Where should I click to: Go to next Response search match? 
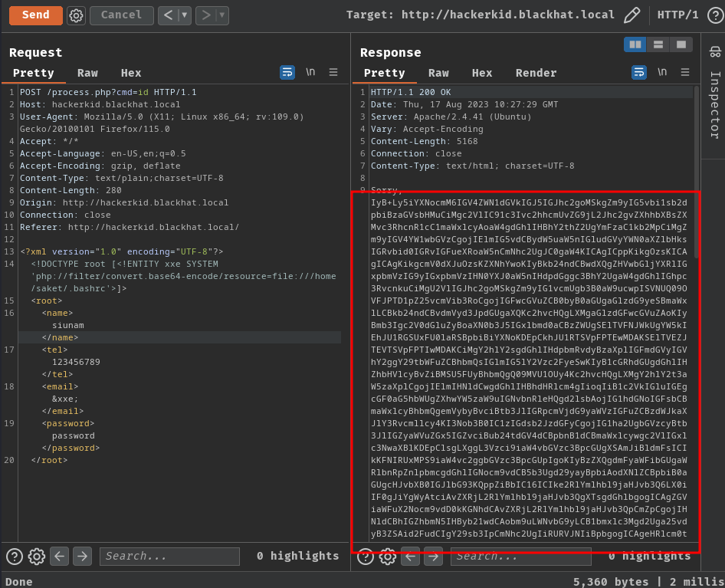[433, 557]
